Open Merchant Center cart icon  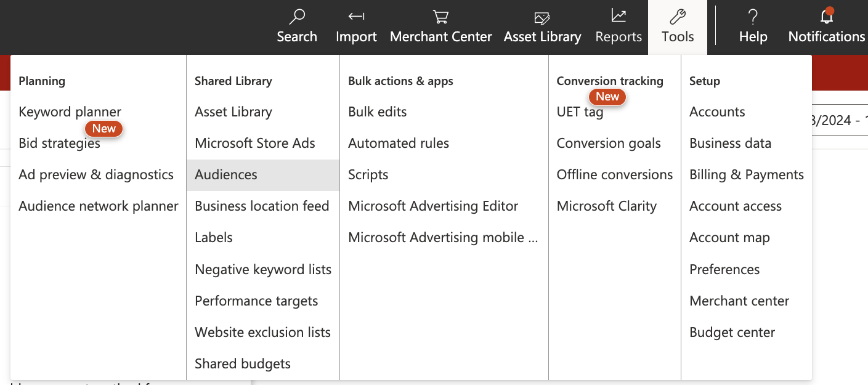coord(440,16)
